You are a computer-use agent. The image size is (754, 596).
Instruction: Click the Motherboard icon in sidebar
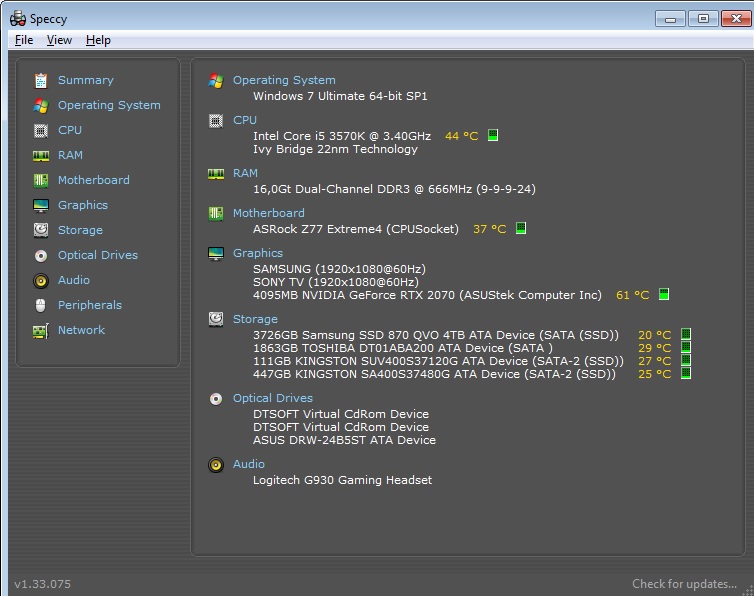41,180
